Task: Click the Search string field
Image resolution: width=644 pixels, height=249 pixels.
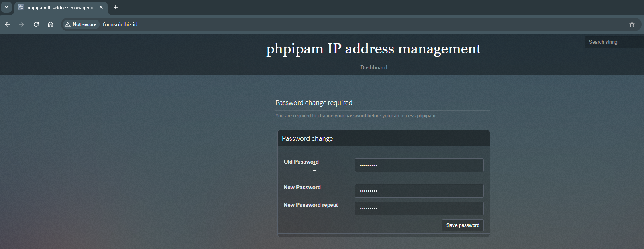Action: click(x=614, y=42)
